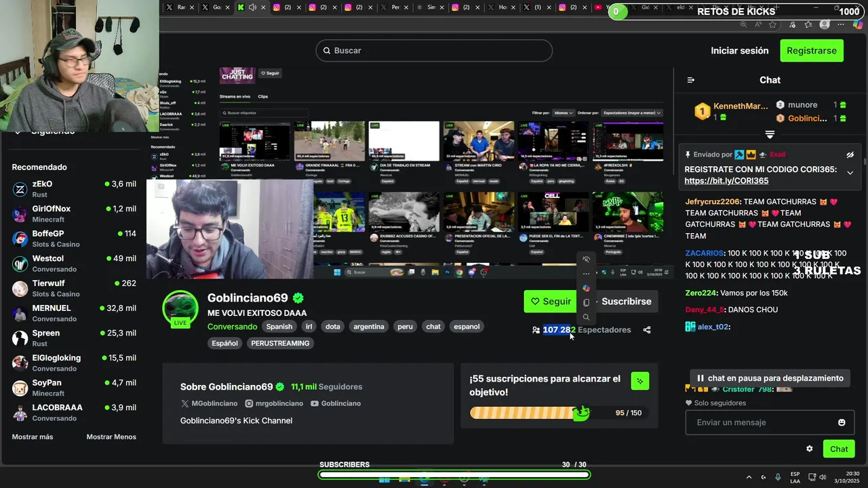Viewport: 868px width, 488px height.
Task: Click Mostrar Menos in sidebar
Action: (111, 437)
